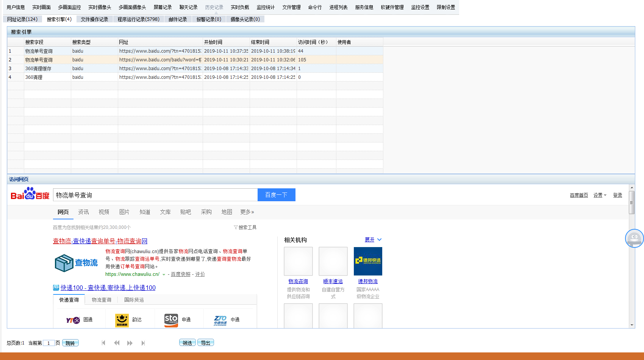Open the 聊天记录 menu
The height and width of the screenshot is (360, 644).
[x=188, y=7]
